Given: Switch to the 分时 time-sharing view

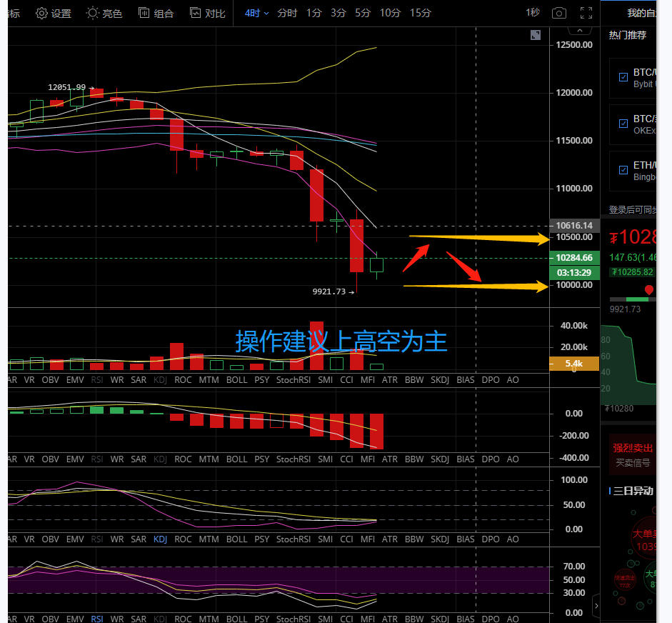Looking at the screenshot, I should click(x=287, y=13).
